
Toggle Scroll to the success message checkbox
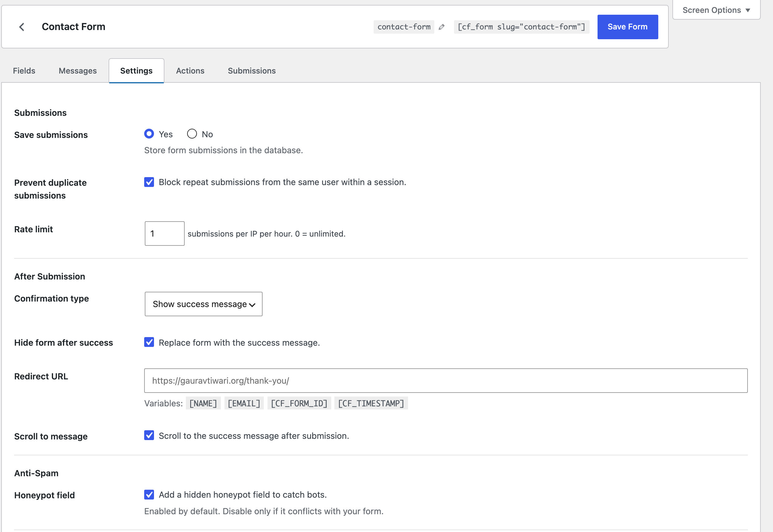149,435
